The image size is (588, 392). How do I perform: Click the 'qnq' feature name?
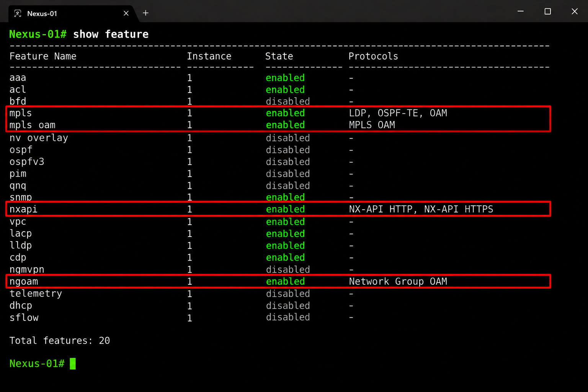point(18,186)
